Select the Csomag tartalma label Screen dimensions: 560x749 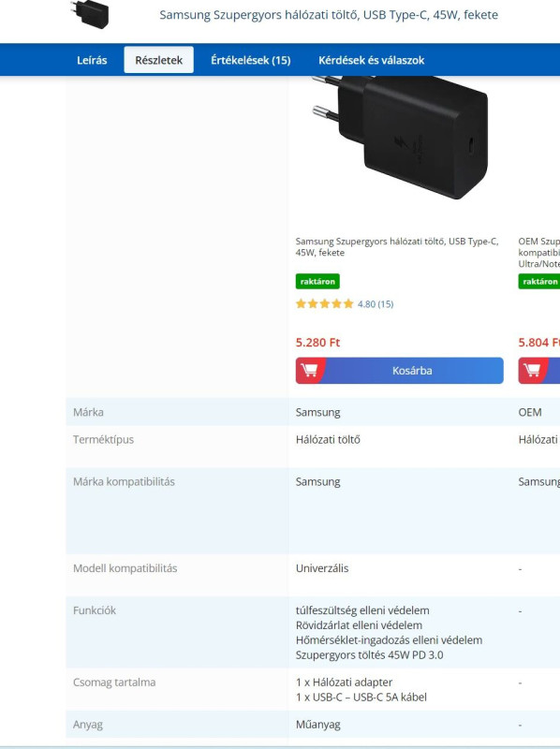pos(114,683)
